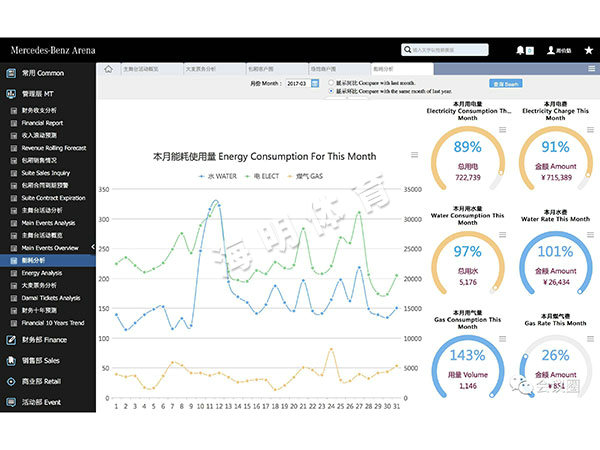Screen dimensions: 600x450
Task: Click the Month date input field
Action: coord(295,84)
